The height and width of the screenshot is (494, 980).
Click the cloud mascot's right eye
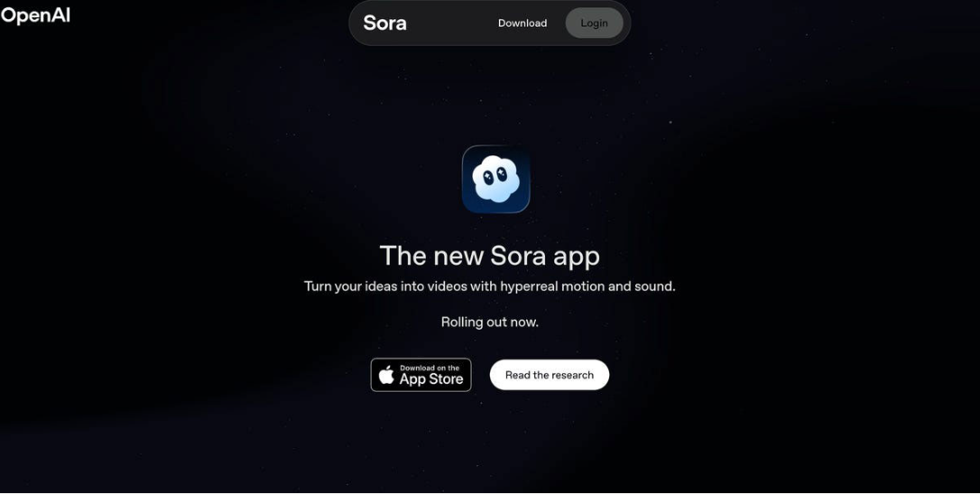point(502,174)
